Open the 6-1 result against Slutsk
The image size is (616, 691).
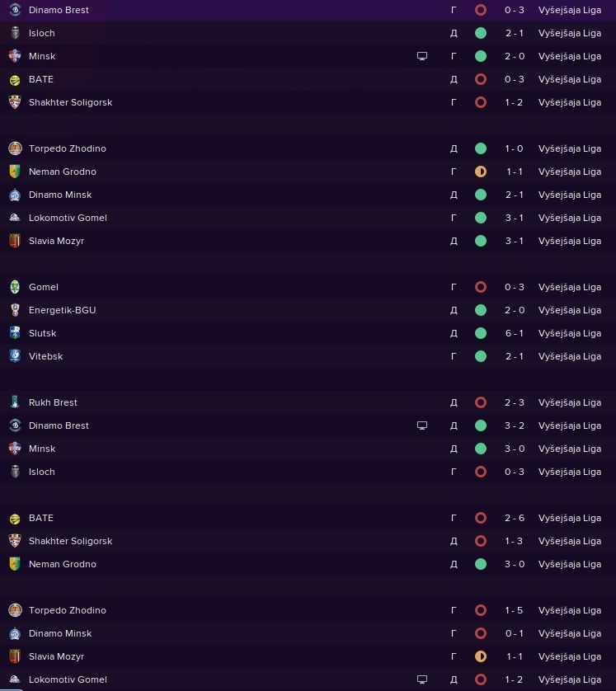pyautogui.click(x=515, y=333)
